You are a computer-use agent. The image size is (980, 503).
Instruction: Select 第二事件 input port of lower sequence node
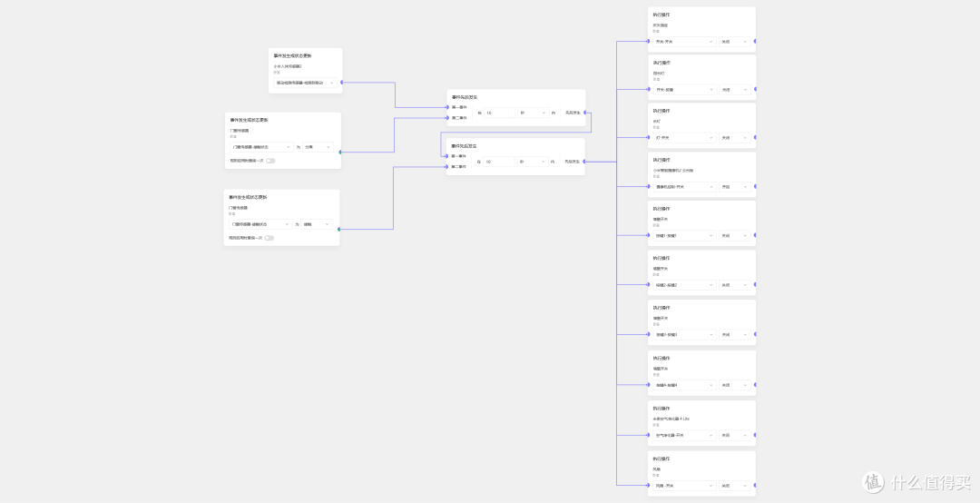point(447,166)
